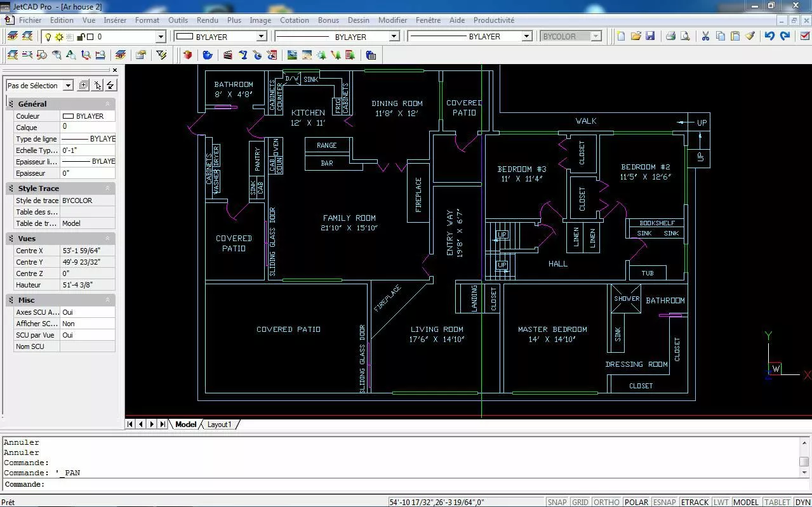Open the Cotation menu
This screenshot has width=812, height=507.
[x=294, y=20]
